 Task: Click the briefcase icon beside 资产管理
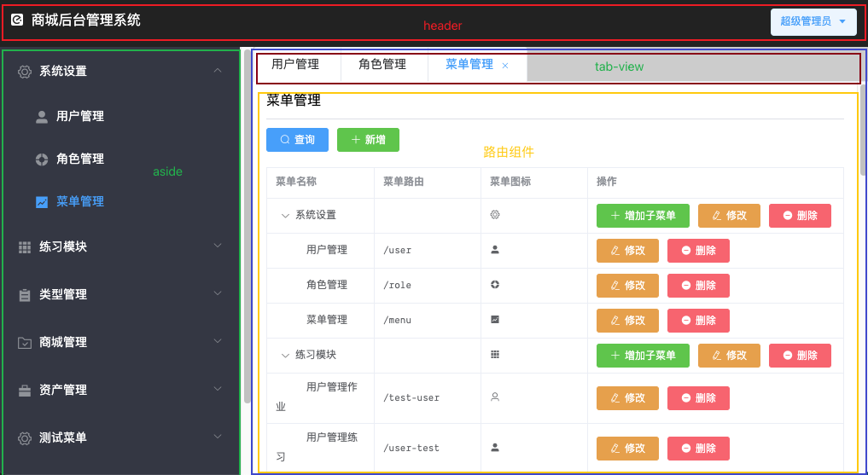[x=25, y=391]
